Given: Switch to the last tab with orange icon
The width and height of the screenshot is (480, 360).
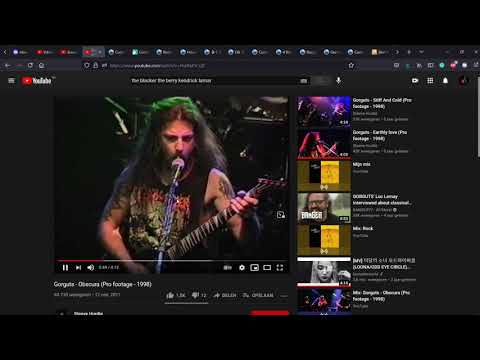Looking at the screenshot, I should tap(380, 52).
